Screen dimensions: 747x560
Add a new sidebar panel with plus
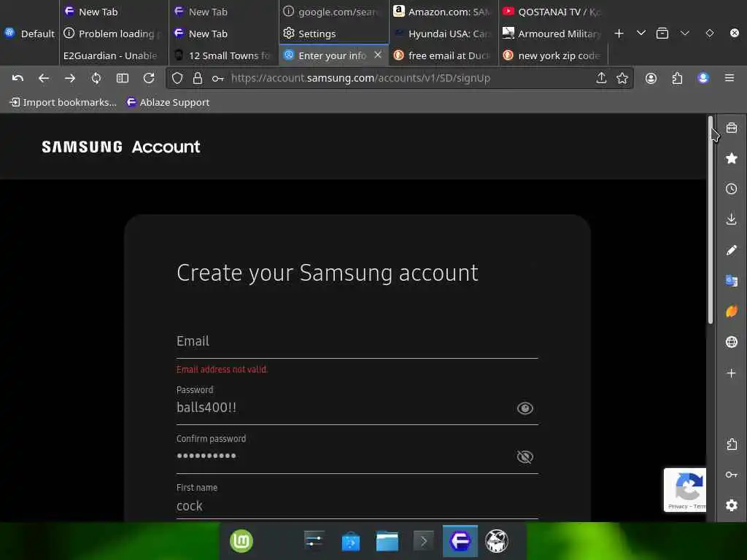click(732, 373)
